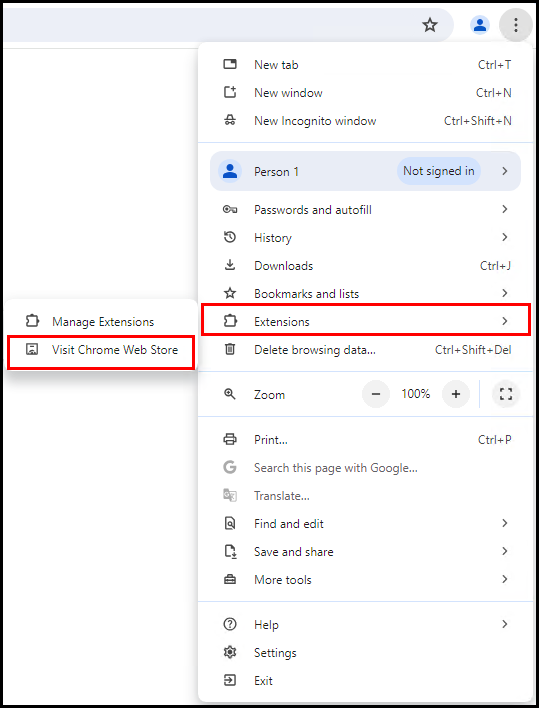Expand the Extensions submenu arrow

pos(505,321)
